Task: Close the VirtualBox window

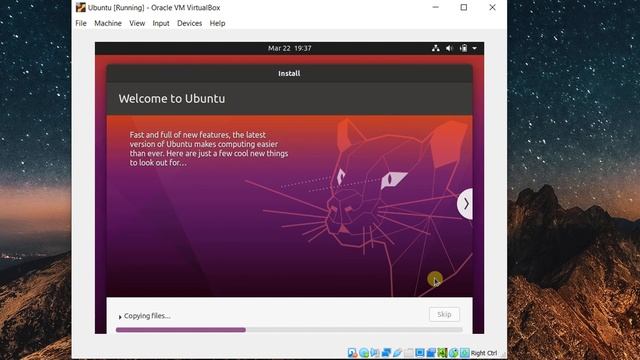Action: click(x=493, y=7)
